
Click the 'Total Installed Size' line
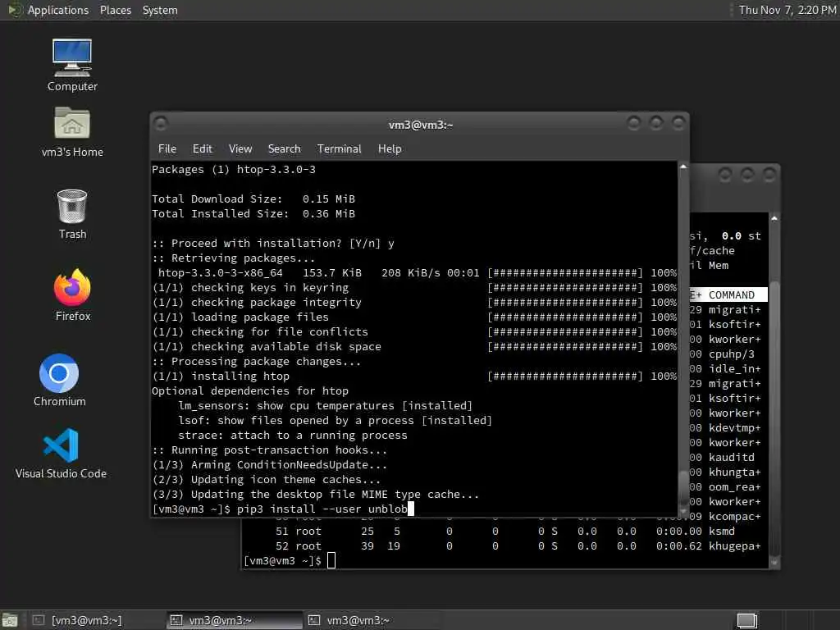[253, 214]
